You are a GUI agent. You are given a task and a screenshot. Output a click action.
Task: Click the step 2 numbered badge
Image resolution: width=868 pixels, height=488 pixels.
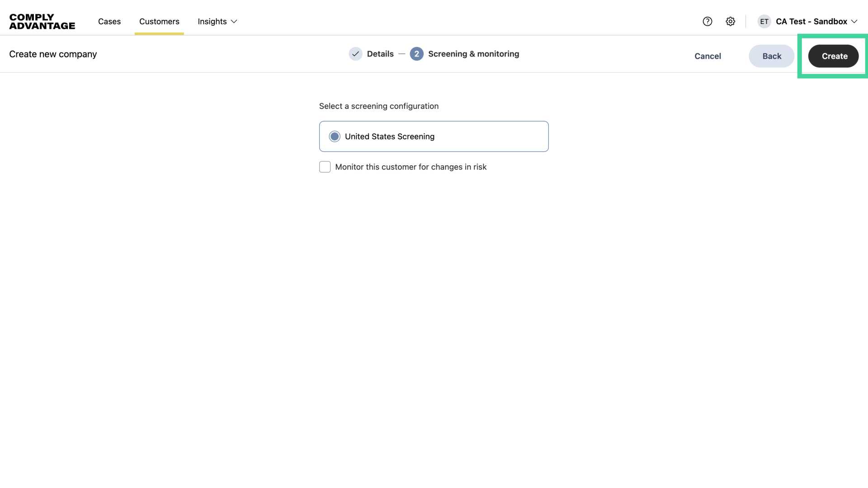pos(416,54)
